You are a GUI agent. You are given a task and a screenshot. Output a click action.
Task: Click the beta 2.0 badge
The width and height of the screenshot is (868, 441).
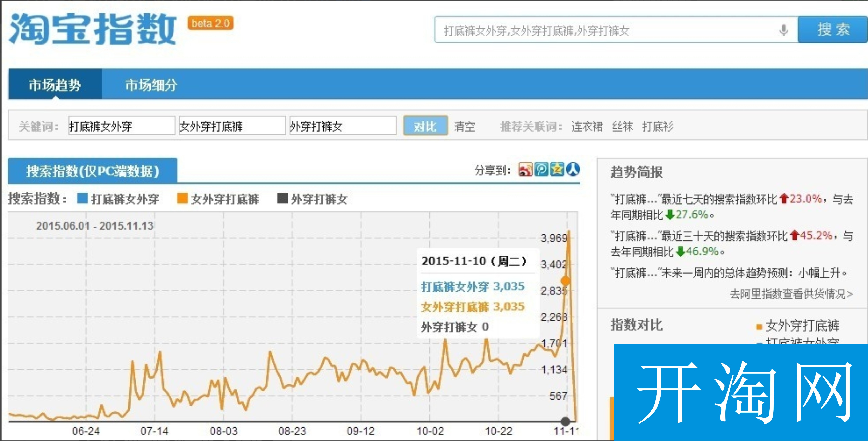(211, 23)
